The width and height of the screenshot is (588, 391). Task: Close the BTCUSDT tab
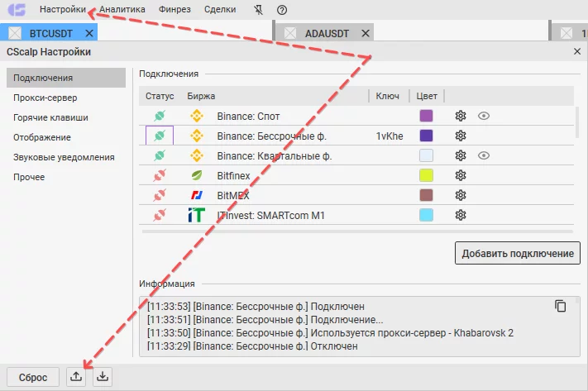click(x=89, y=33)
